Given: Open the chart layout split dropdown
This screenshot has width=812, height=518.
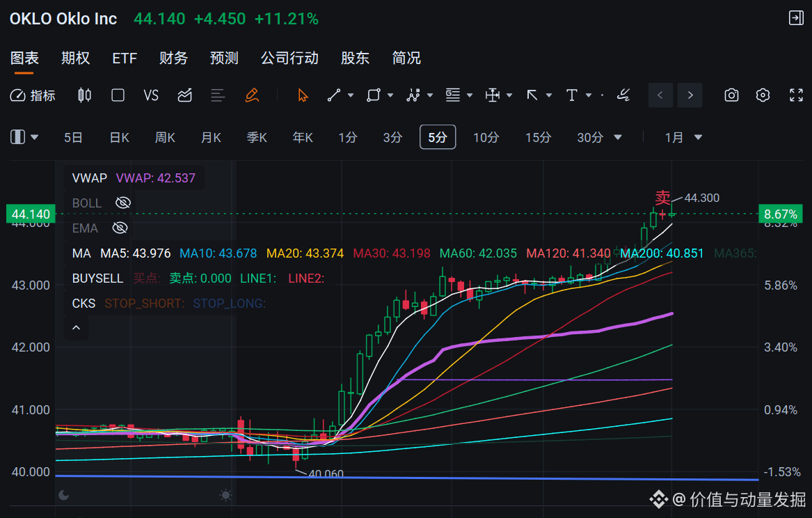Looking at the screenshot, I should [24, 137].
